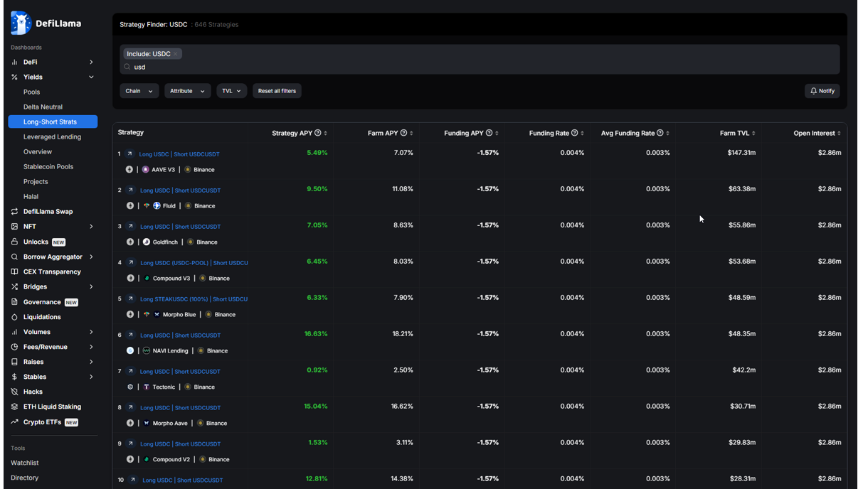Open the TVL filter dropdown
The image size is (868, 489).
click(231, 91)
